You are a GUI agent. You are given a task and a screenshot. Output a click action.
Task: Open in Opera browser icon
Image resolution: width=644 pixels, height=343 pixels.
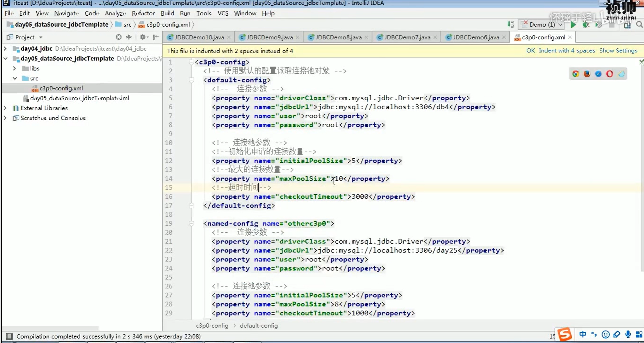610,74
